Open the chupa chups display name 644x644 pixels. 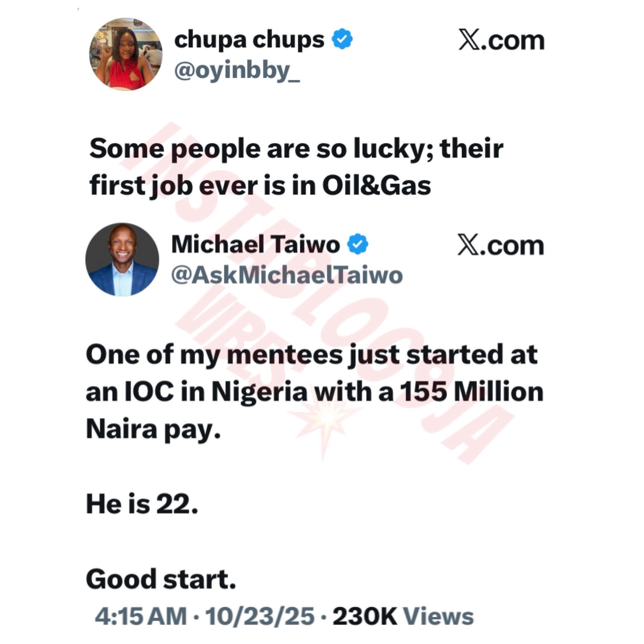(249, 40)
